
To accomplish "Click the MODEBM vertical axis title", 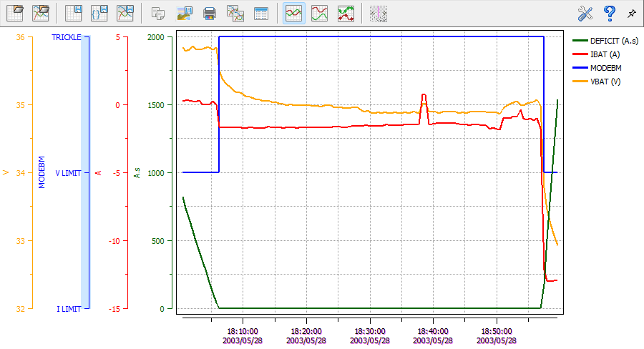I will coord(42,172).
